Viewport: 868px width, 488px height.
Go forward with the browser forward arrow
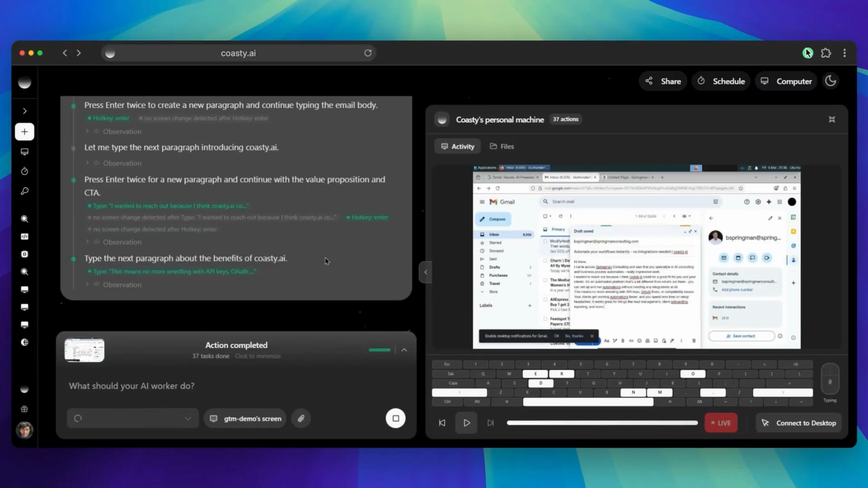pos(79,53)
